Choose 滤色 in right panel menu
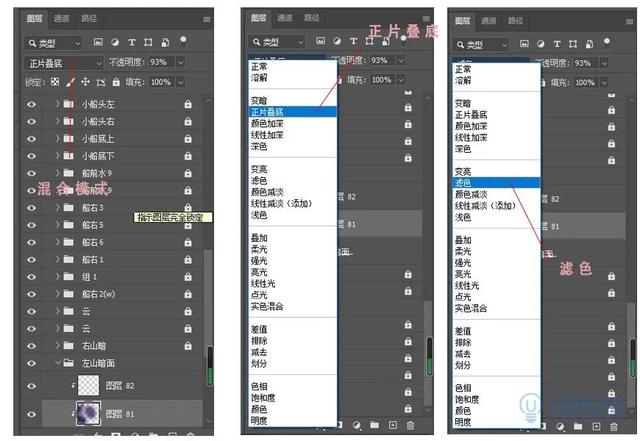The width and height of the screenshot is (640, 441). (x=497, y=183)
